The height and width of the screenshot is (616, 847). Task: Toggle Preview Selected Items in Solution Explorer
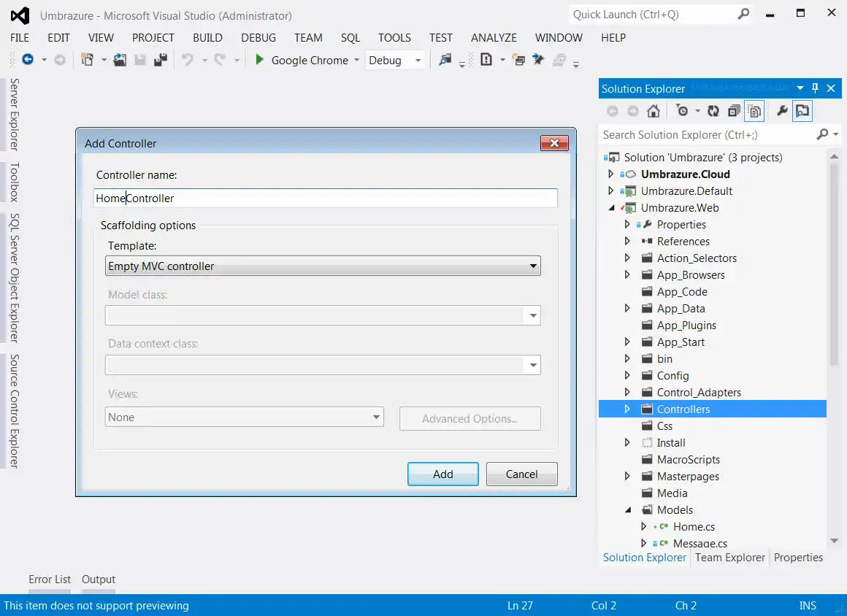point(802,111)
